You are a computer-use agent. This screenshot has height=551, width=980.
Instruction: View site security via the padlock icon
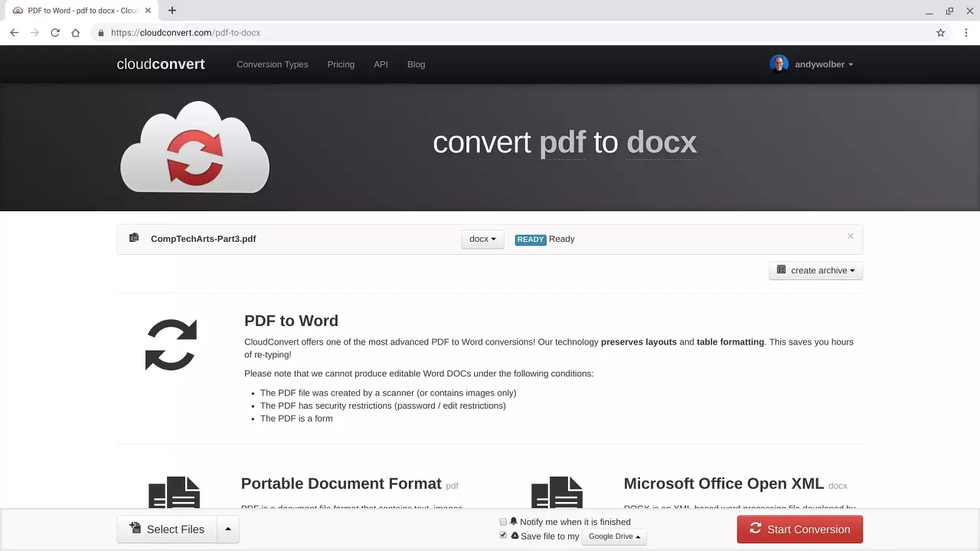tap(100, 33)
